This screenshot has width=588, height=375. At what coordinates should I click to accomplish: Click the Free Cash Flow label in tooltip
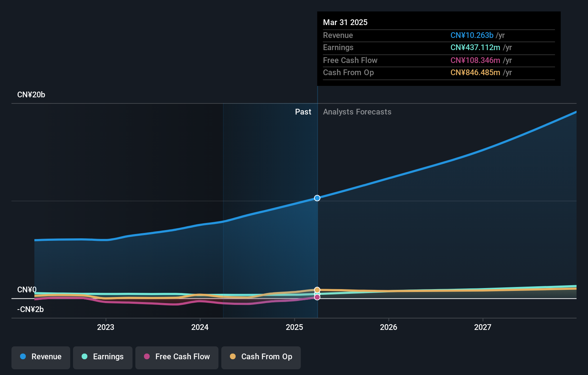(x=350, y=60)
